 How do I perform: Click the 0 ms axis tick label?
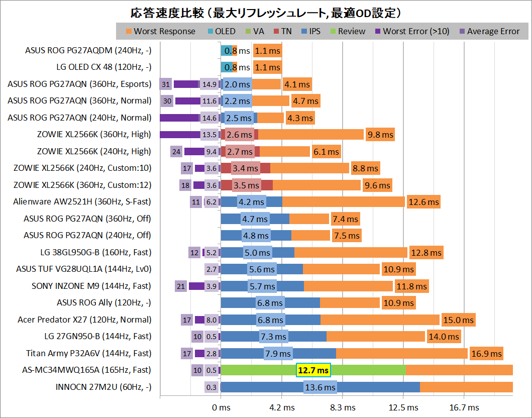pyautogui.click(x=221, y=407)
